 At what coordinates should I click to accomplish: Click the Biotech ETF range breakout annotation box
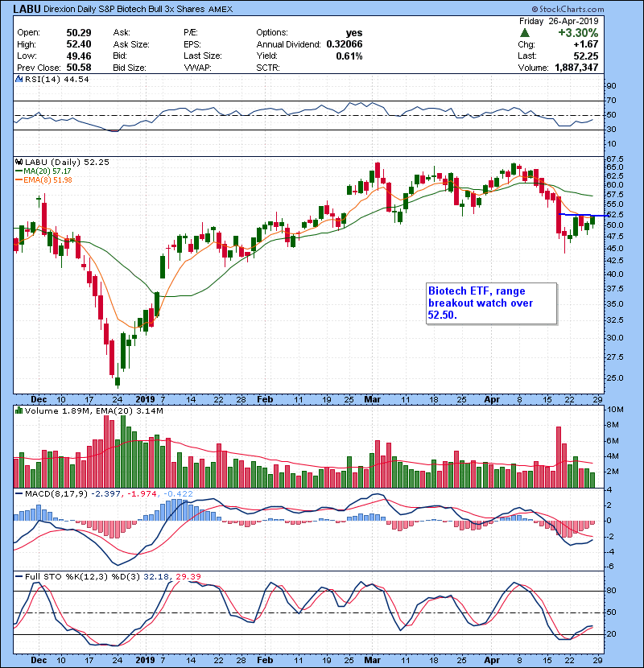491,303
